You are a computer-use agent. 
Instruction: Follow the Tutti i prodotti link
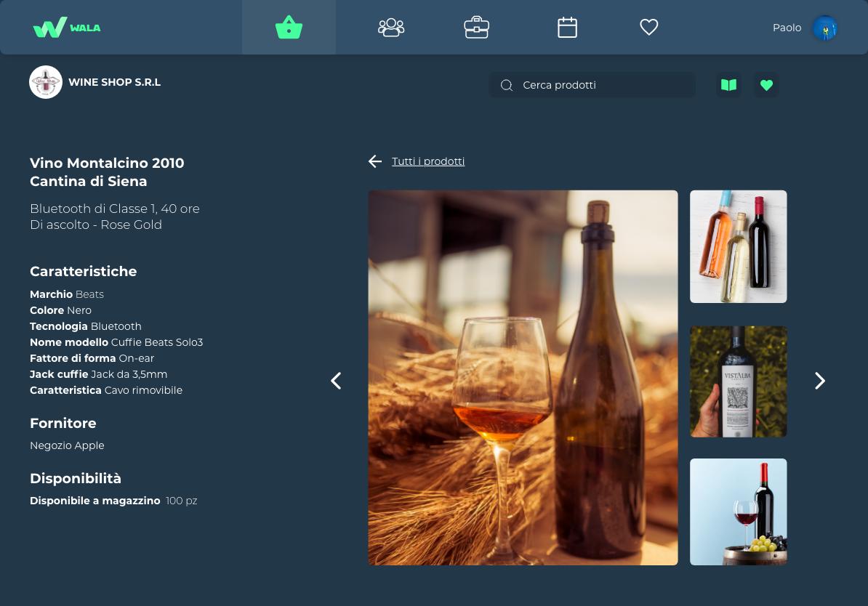coord(428,161)
